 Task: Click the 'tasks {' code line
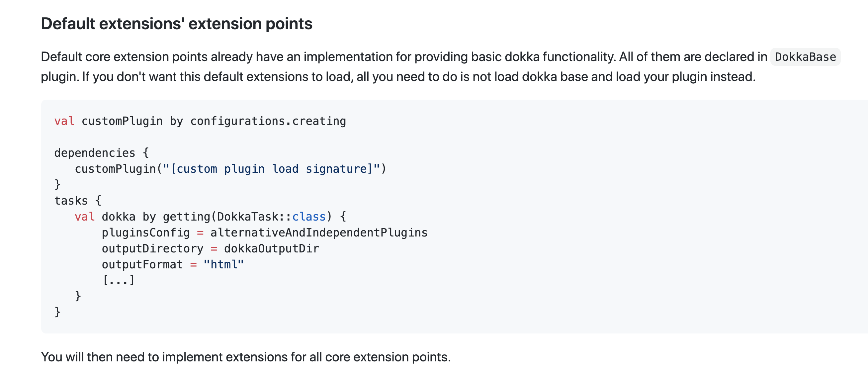(77, 201)
